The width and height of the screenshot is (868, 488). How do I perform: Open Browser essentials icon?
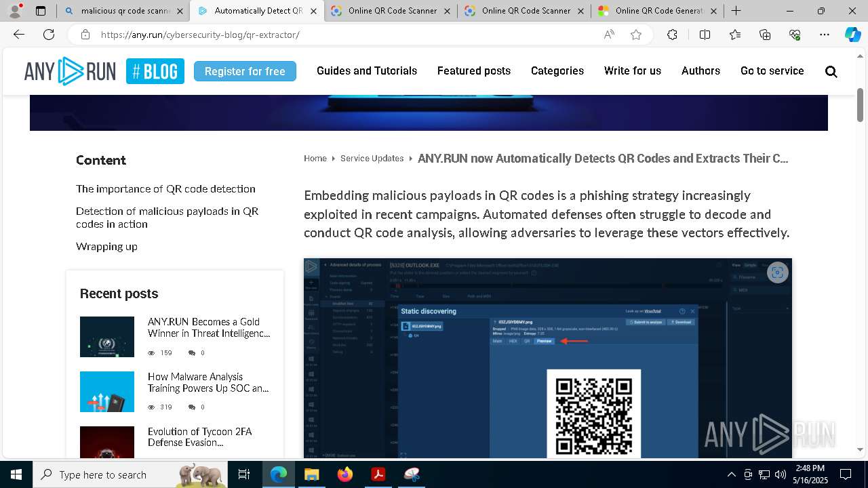(x=795, y=35)
